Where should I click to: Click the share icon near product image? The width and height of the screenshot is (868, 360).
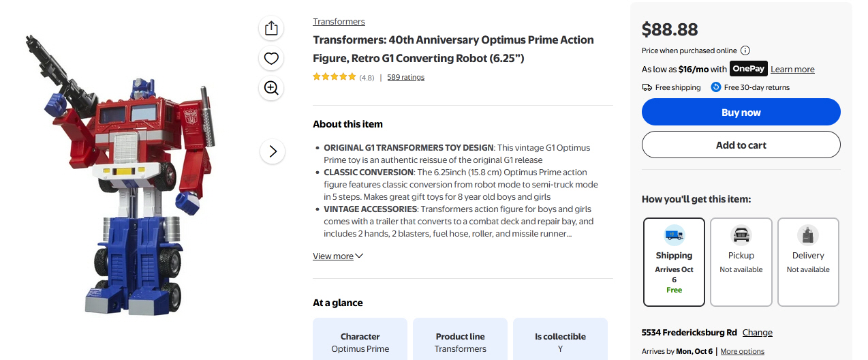click(271, 28)
